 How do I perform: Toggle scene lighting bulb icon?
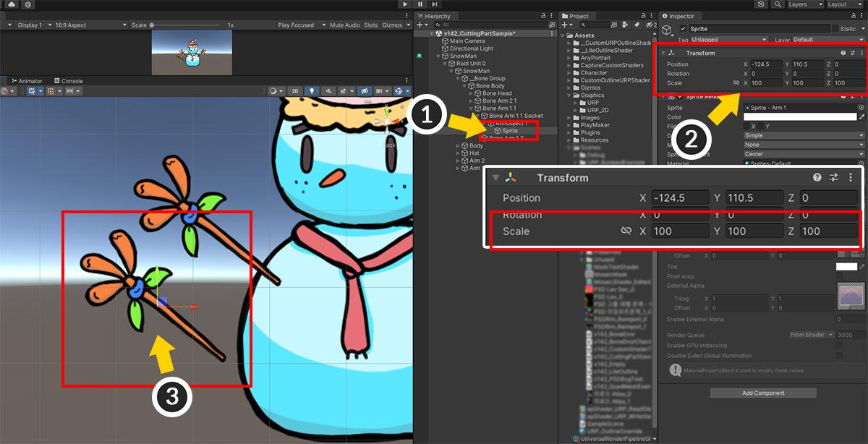(312, 91)
